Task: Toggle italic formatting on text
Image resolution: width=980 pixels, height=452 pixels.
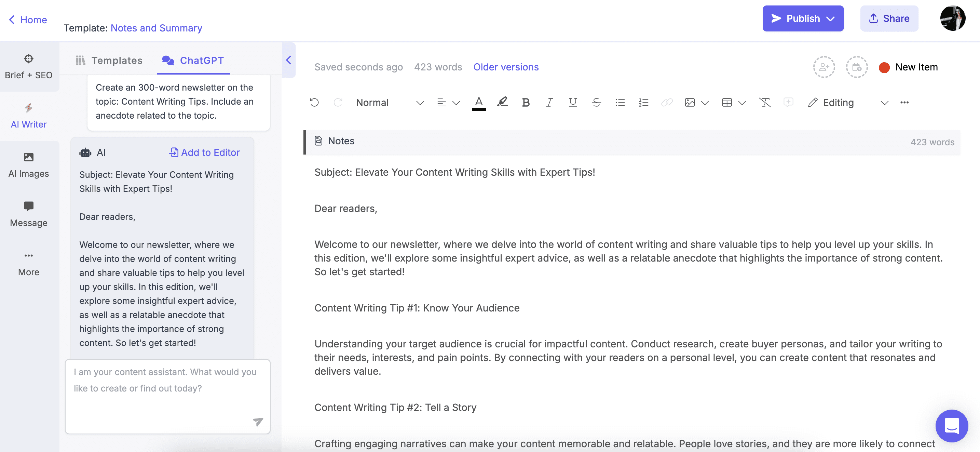Action: pyautogui.click(x=549, y=102)
